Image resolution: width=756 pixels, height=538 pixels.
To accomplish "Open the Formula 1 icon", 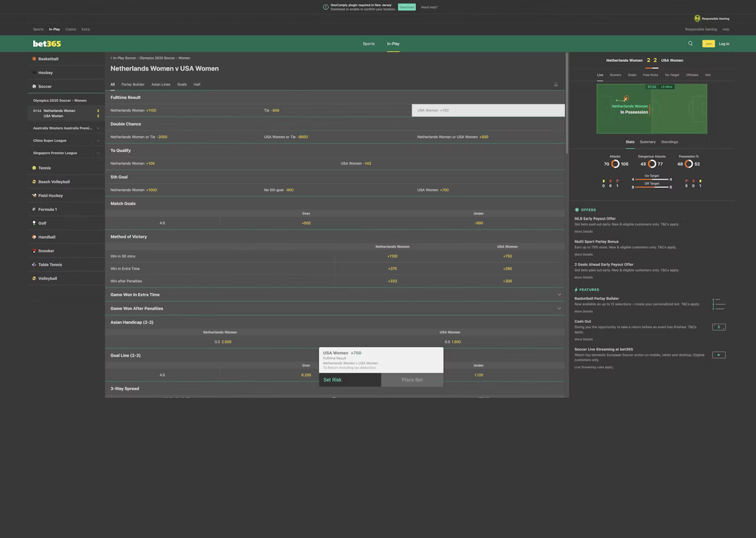I will click(34, 209).
